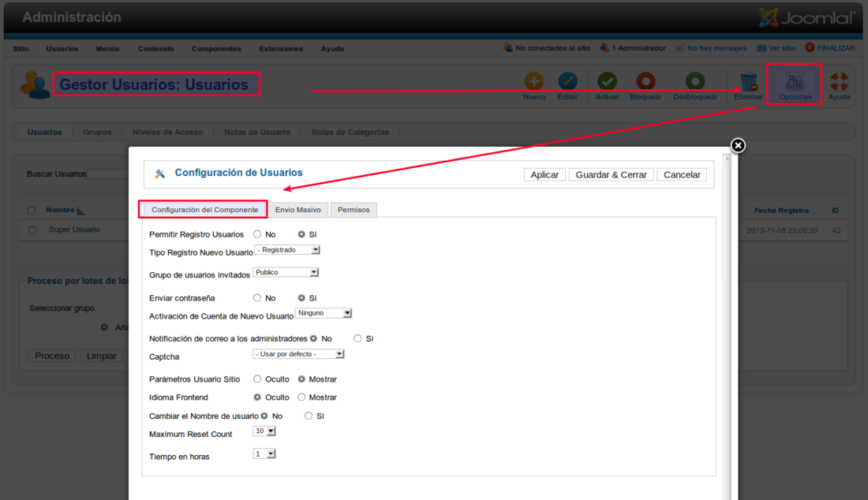The image size is (868, 500).
Task: Click the Eliminar trash icon
Action: click(x=748, y=81)
